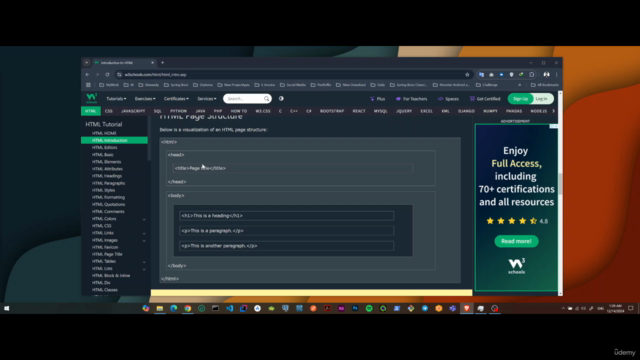Image resolution: width=640 pixels, height=360 pixels.
Task: Open the Spaces link
Action: click(x=448, y=99)
